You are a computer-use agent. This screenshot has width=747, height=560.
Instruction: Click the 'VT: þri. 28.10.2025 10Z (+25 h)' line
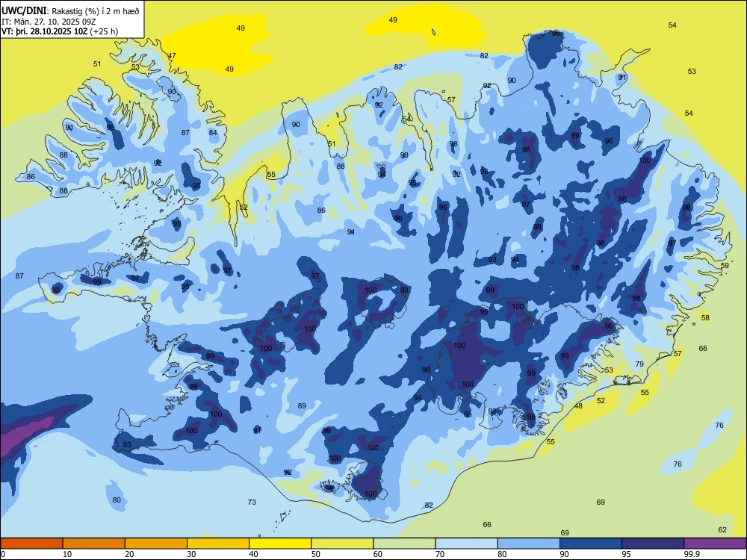tap(60, 31)
